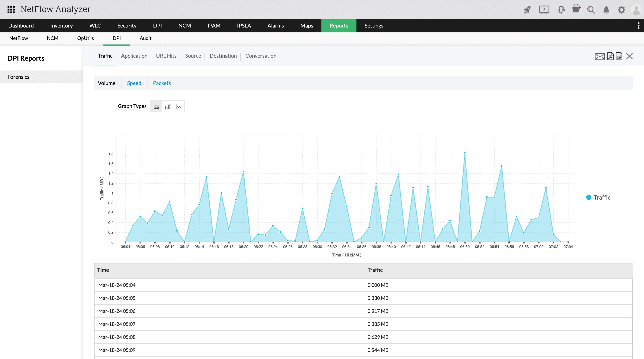Open the overflow menu with three dots
Screen dimensions: 644x359
[x=638, y=25]
